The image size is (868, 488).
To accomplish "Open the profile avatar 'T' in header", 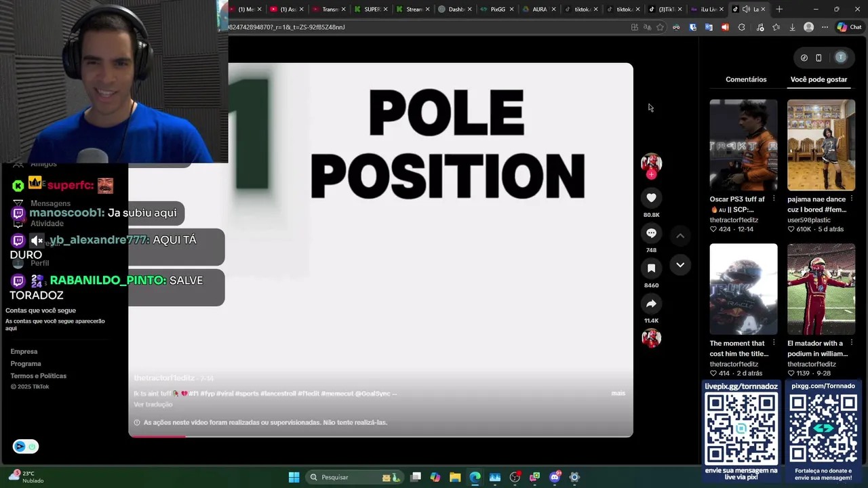I will [x=841, y=58].
